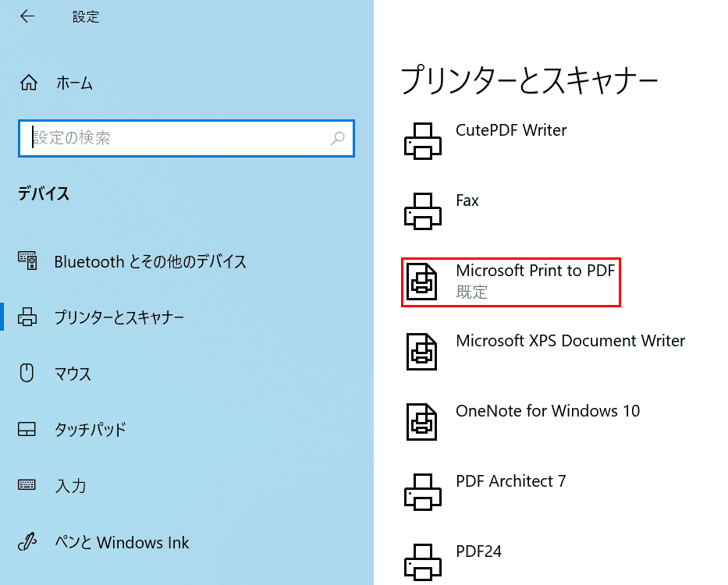Select OneNote for Windows 10 name
Viewport: 728px width, 585px height.
click(x=548, y=411)
